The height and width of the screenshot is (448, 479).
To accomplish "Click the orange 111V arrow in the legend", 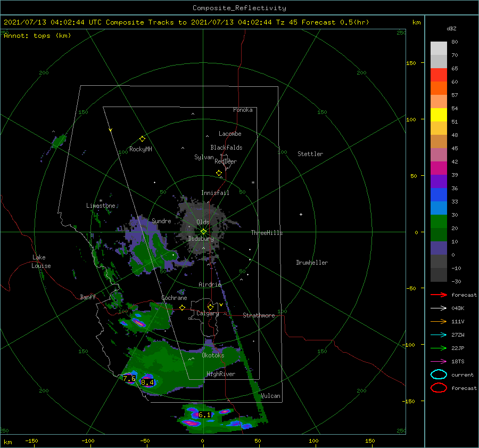I will point(439,321).
